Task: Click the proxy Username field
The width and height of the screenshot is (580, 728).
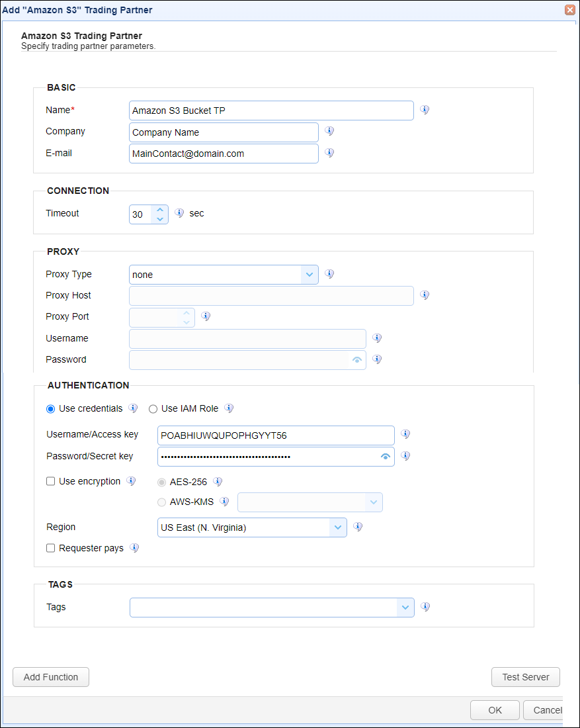Action: [x=248, y=339]
